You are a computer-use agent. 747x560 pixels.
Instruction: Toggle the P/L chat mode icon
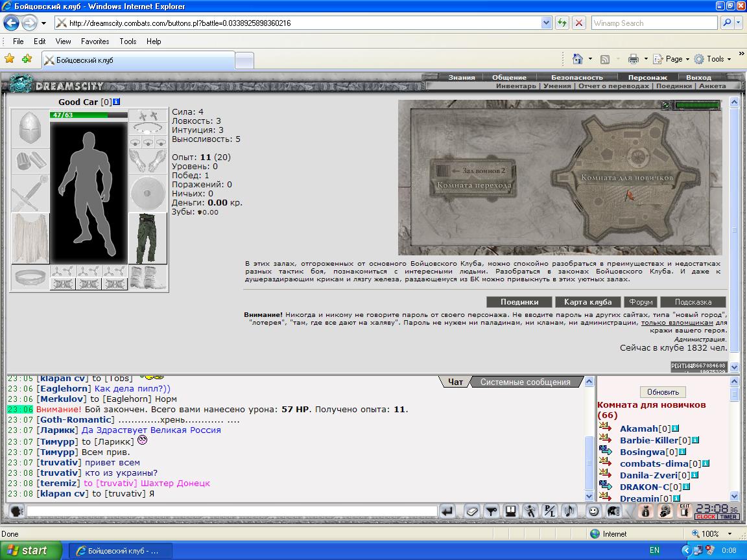click(x=549, y=511)
